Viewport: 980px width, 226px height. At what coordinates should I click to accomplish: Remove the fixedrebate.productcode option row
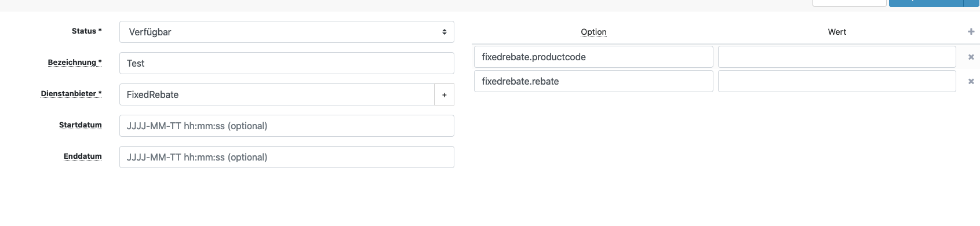pos(971,57)
